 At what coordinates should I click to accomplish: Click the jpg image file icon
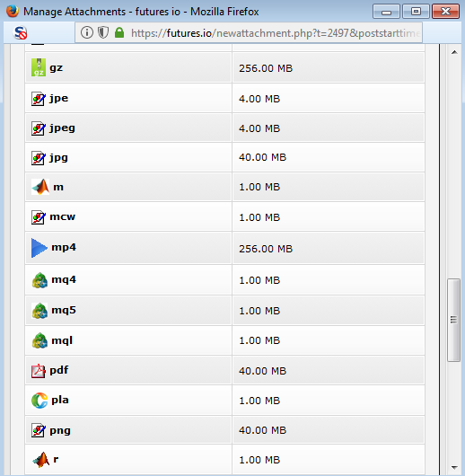click(x=39, y=158)
